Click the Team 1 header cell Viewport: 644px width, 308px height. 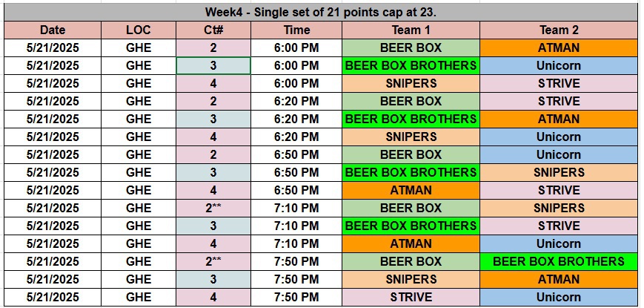[x=411, y=30]
